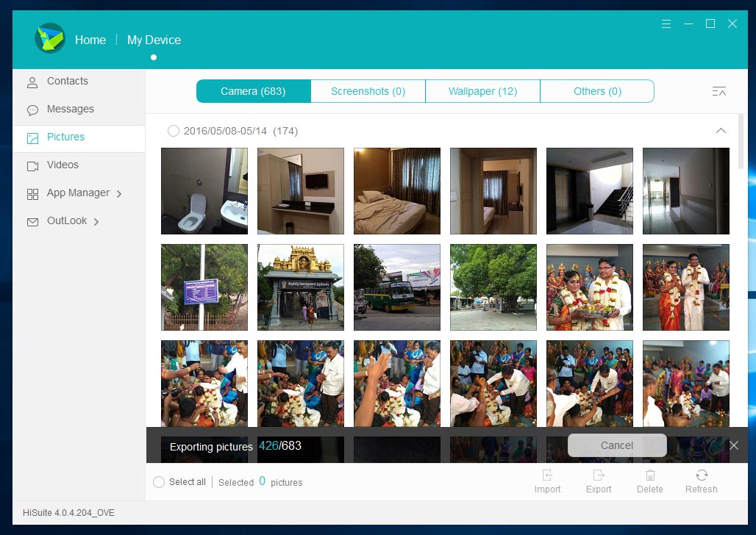Open Contacts in the sidebar
This screenshot has height=535, width=756.
[x=67, y=82]
